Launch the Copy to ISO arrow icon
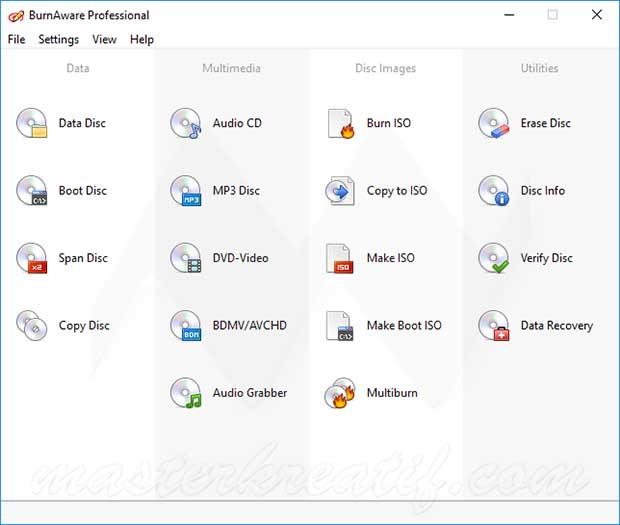The image size is (620, 525). [340, 191]
